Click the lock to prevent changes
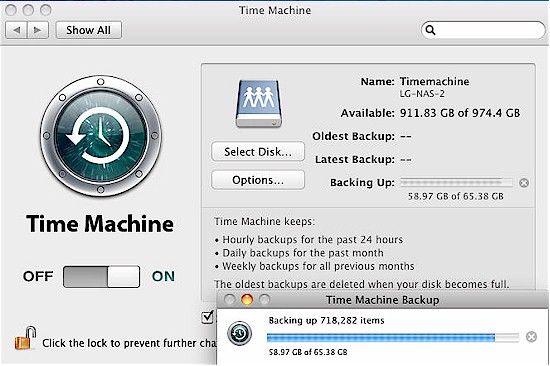 (25, 338)
